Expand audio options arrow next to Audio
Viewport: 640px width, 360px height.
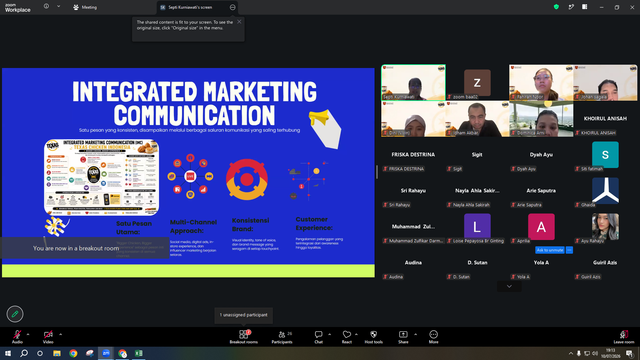point(28,334)
